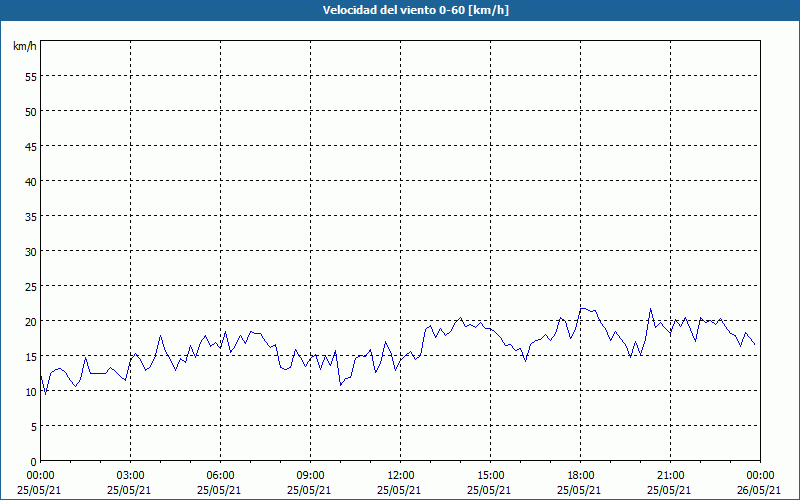Select the 55 value on the y-axis
The width and height of the screenshot is (800, 500).
click(31, 77)
